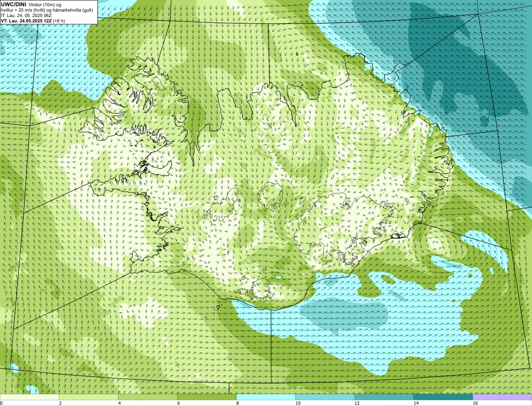
Task: Click the legend label "6"
Action: tap(178, 403)
